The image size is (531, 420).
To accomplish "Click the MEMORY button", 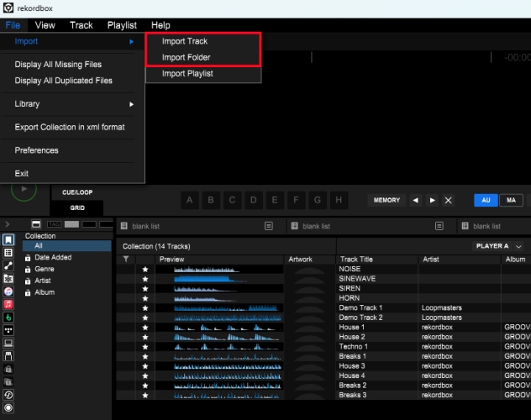I will point(386,200).
